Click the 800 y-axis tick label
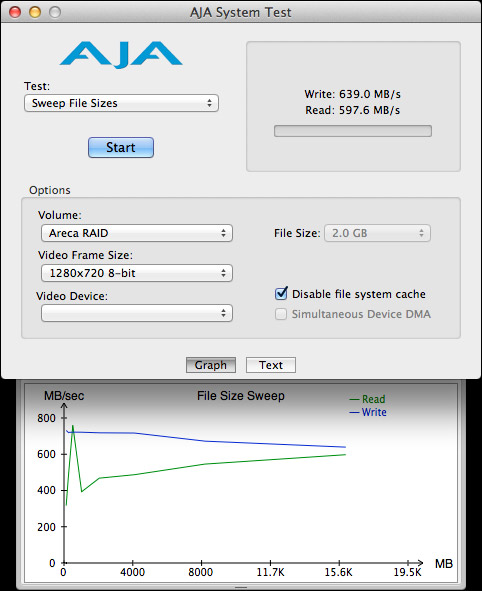 tap(46, 418)
